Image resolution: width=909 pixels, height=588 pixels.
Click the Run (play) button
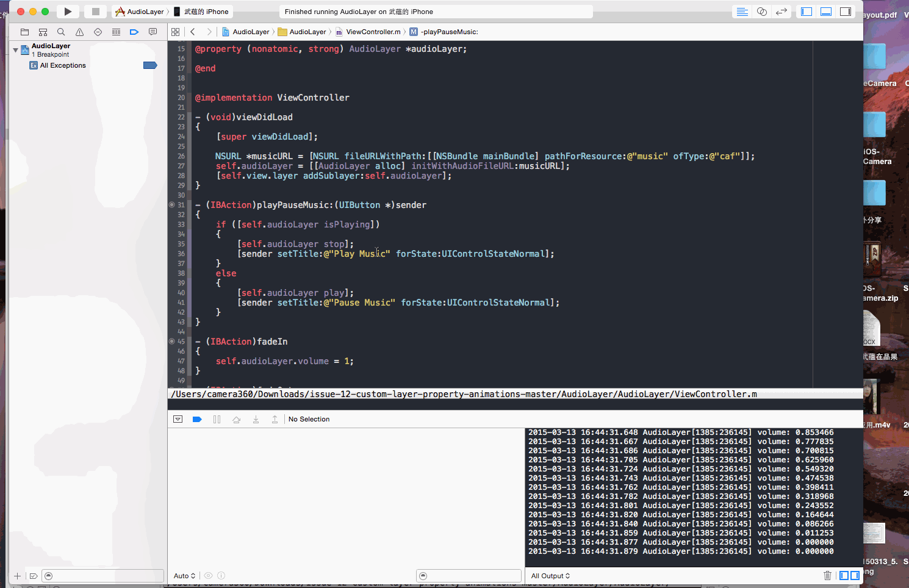tap(68, 12)
